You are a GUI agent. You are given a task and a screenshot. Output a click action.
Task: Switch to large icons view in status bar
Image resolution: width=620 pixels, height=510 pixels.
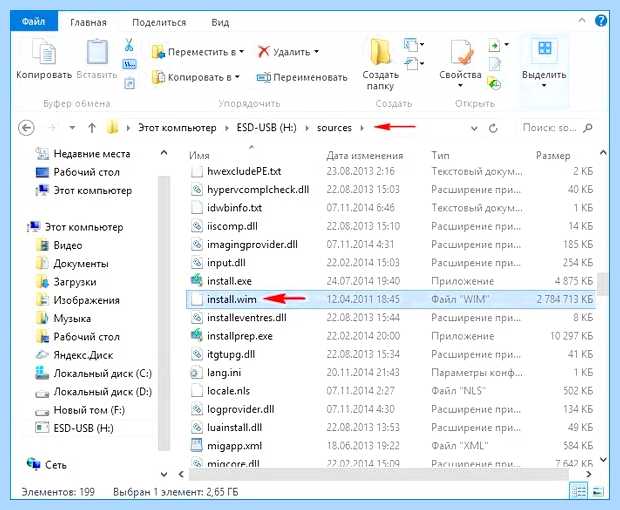coord(599,491)
